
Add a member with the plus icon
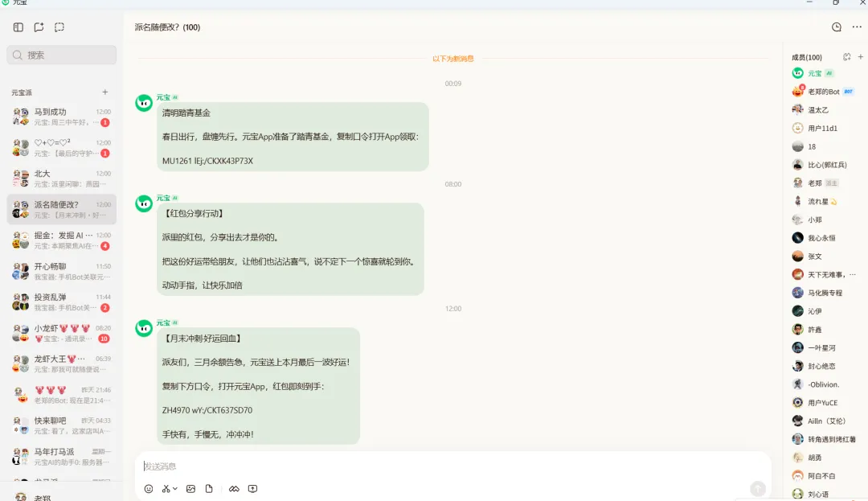[860, 57]
